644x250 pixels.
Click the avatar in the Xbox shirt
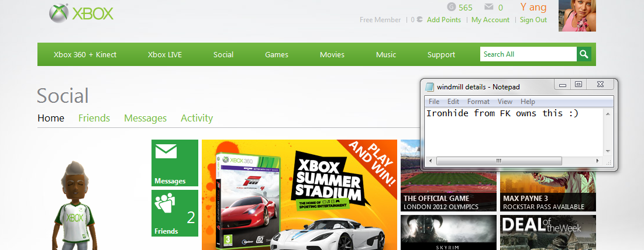click(x=75, y=205)
